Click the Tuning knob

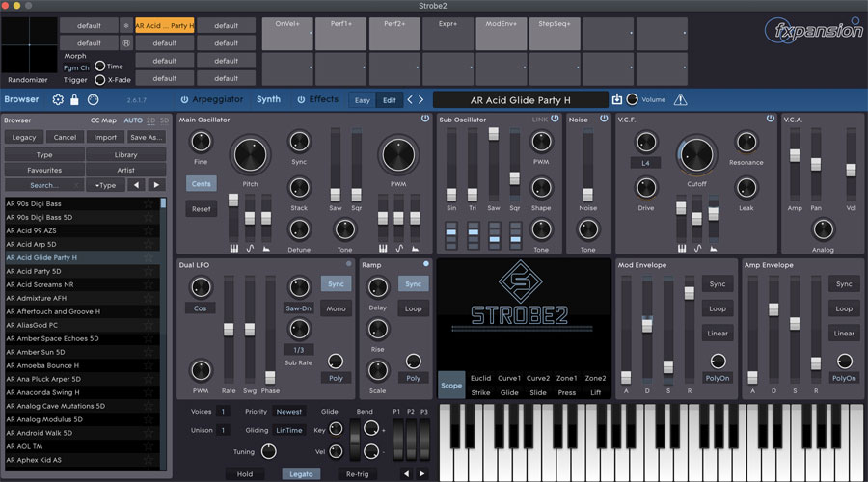(268, 451)
